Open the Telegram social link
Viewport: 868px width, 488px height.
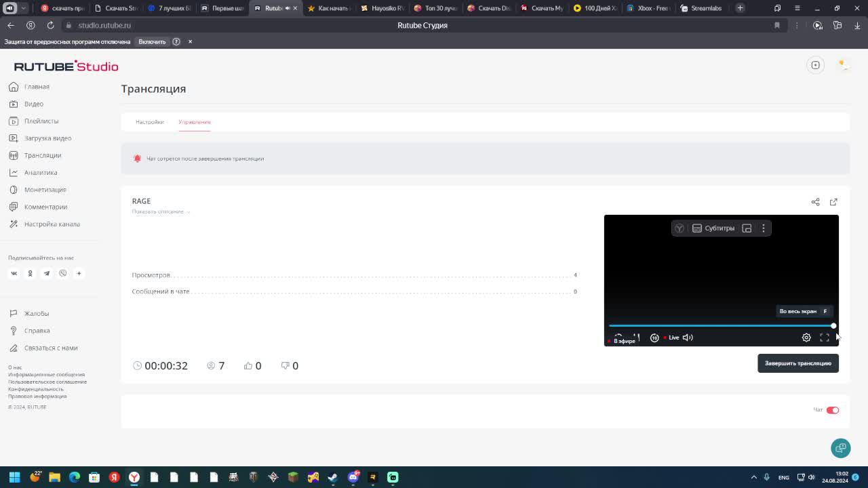(46, 273)
